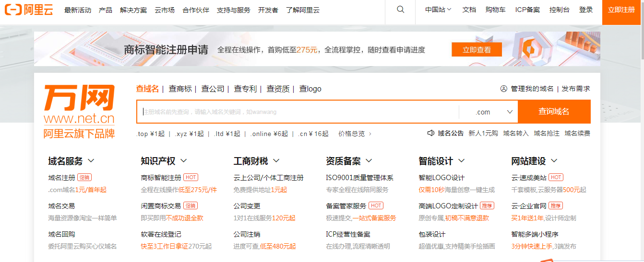Click the 促销 badge next to 域名注册
This screenshot has width=644, height=262.
[84, 178]
